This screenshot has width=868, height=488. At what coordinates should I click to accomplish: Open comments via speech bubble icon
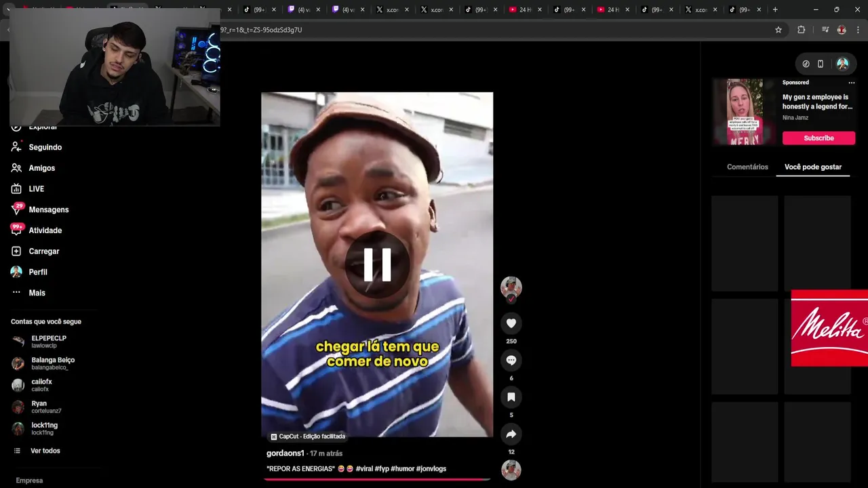pyautogui.click(x=511, y=360)
